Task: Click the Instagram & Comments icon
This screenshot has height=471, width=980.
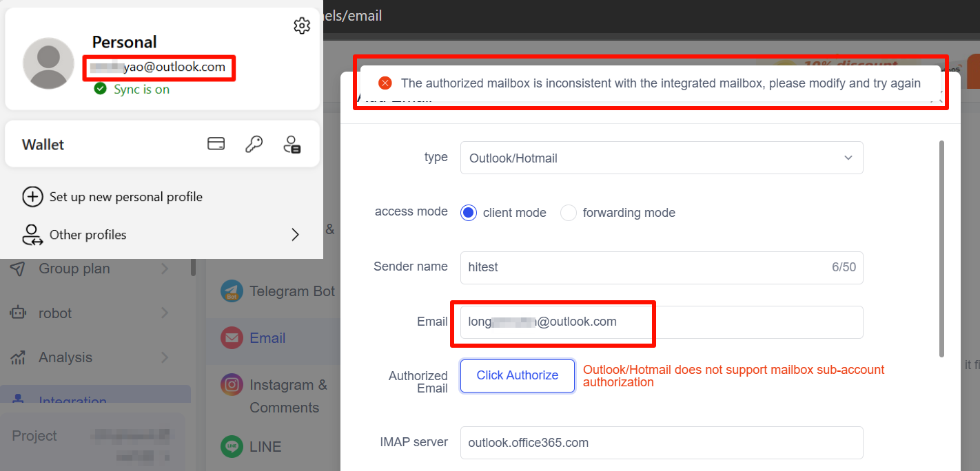Action: click(232, 384)
